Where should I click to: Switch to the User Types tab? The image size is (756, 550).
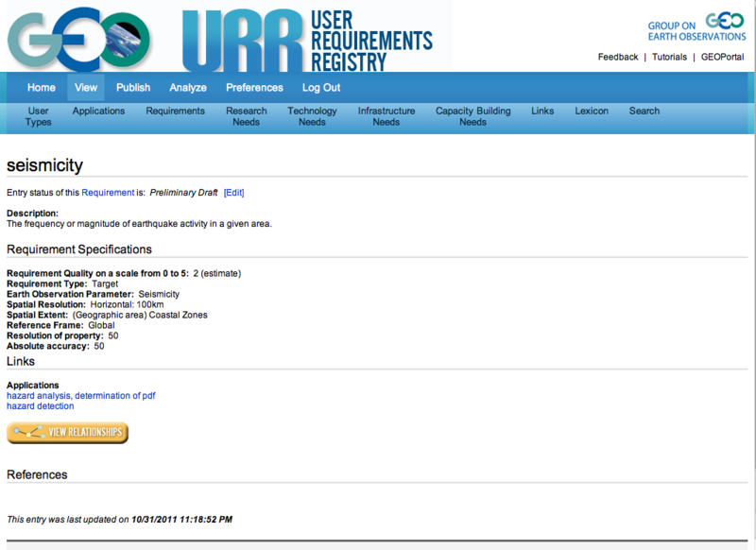tap(39, 116)
